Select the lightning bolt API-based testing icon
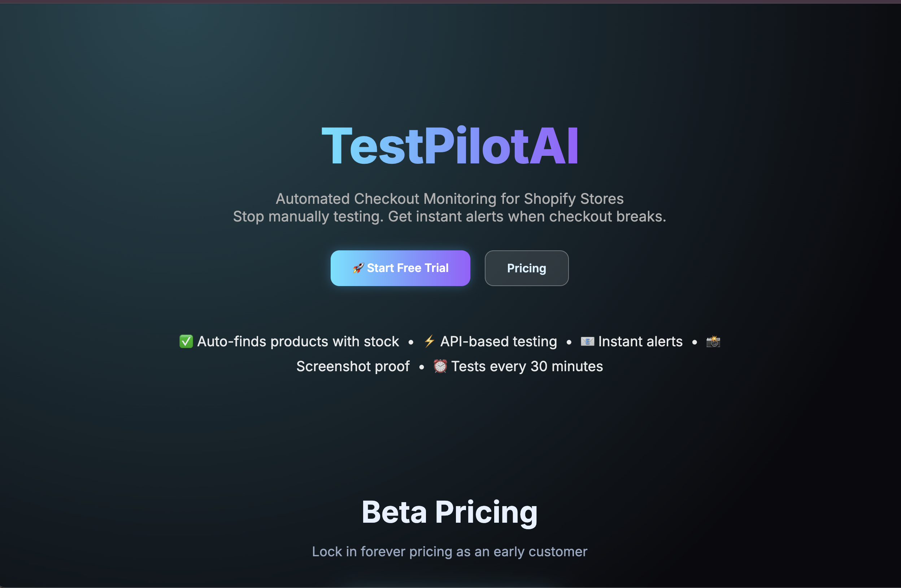This screenshot has height=588, width=901. 429,341
